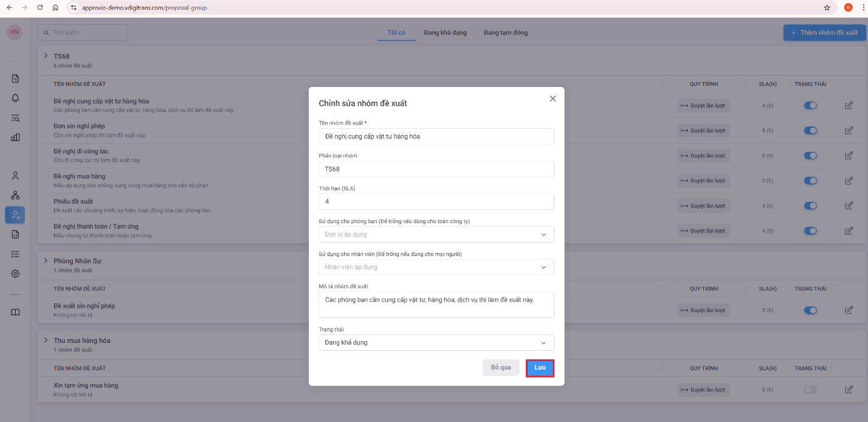Collapse the TS68 group section
Image resolution: width=868 pixels, height=422 pixels.
coord(46,56)
